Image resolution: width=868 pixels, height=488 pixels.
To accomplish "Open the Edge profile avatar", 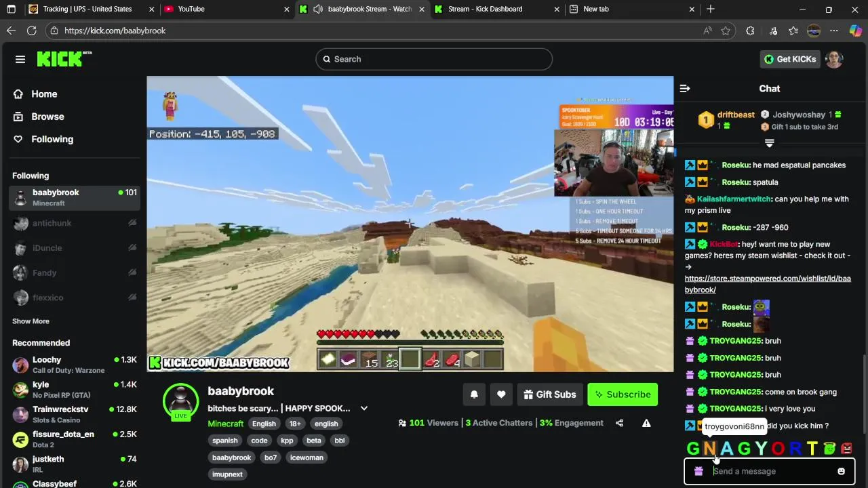I will click(814, 30).
